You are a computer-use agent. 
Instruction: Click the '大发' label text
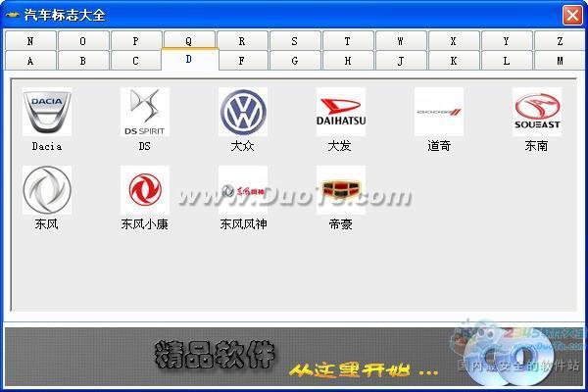coord(340,146)
